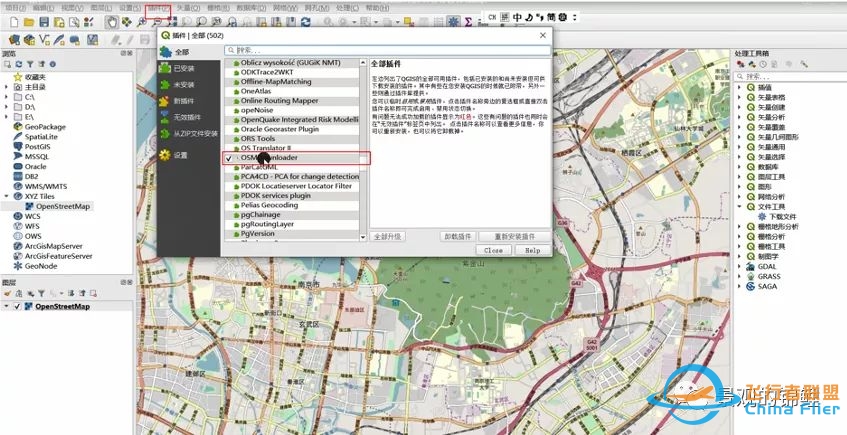This screenshot has height=435, width=847.
Task: Click the Statistical Summary sigma icon
Action: click(x=468, y=22)
